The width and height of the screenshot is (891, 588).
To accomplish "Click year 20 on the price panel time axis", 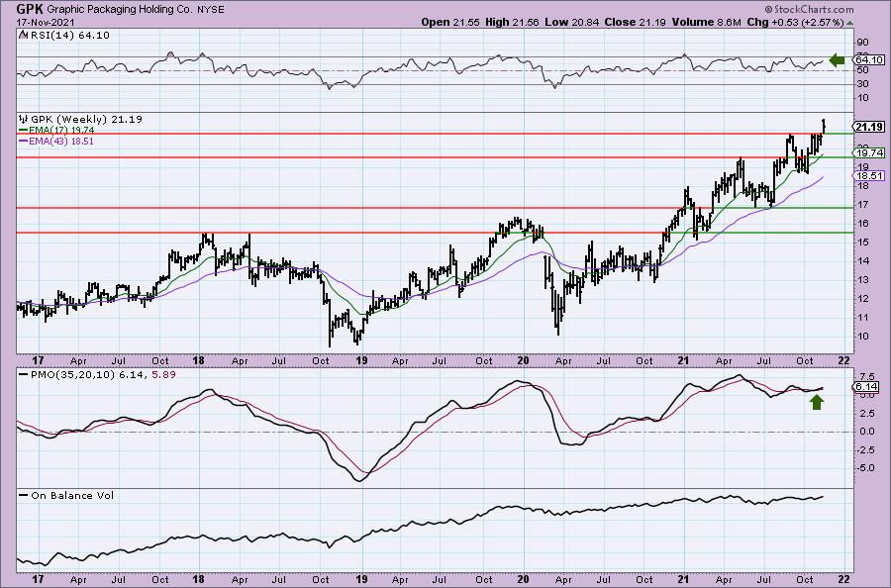I will pyautogui.click(x=522, y=360).
